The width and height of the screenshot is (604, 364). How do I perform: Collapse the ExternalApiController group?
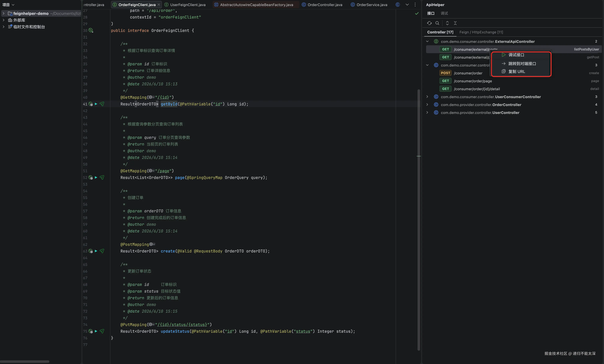point(427,41)
